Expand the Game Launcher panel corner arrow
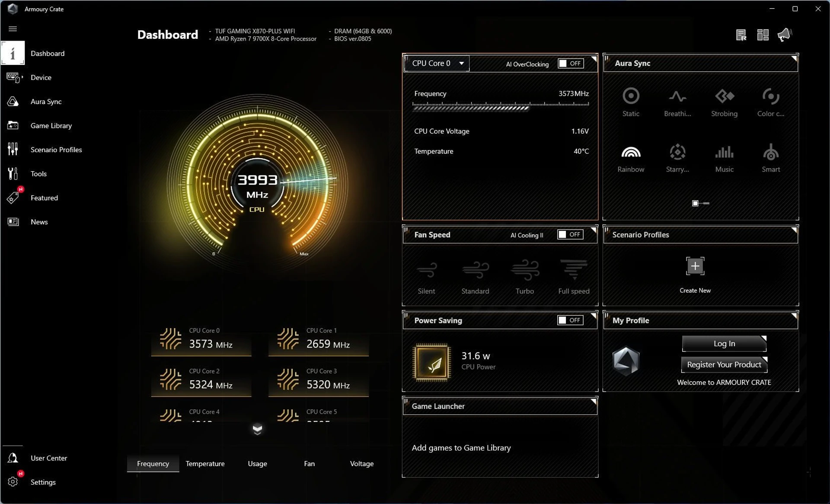The height and width of the screenshot is (504, 830). 594,402
